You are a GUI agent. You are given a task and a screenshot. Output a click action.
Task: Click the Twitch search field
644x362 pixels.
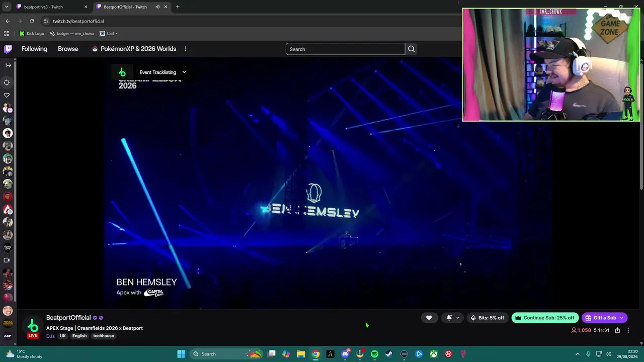tap(345, 49)
